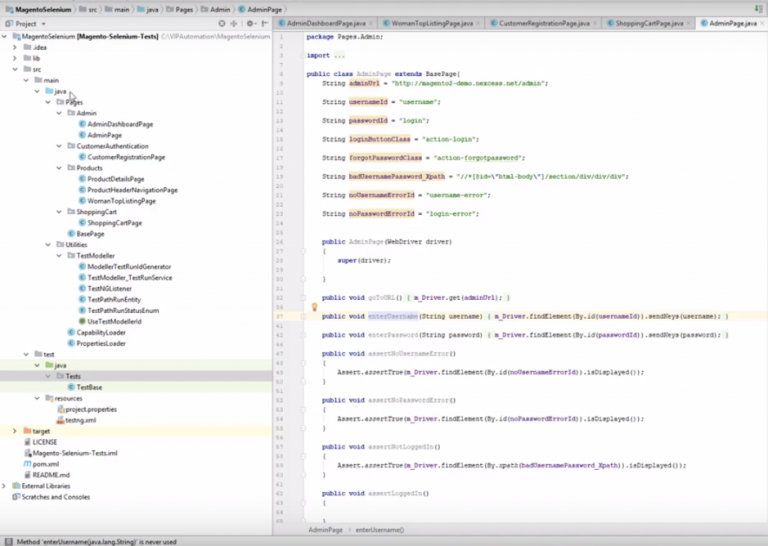Close the AdminDashboardPage.java tab

(x=371, y=23)
